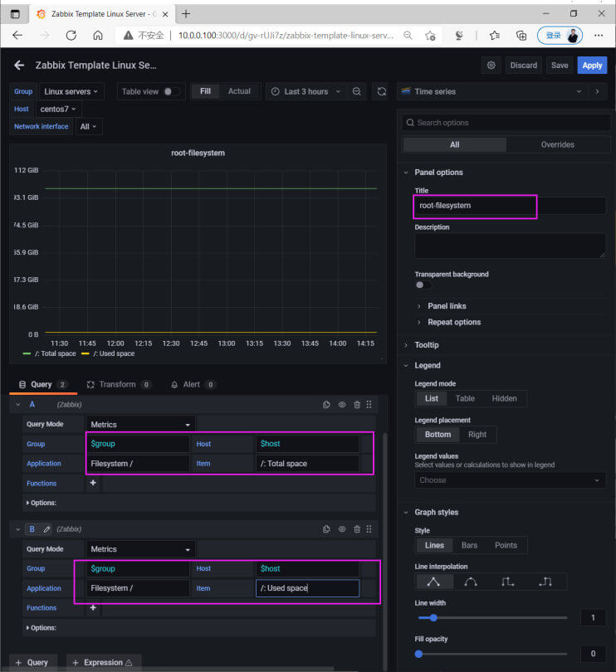This screenshot has height=672, width=616.
Task: Add a function to query B
Action: tap(93, 607)
